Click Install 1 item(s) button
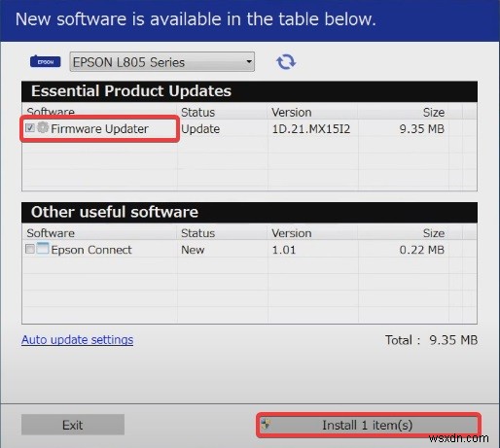The width and height of the screenshot is (500, 448). coord(368,425)
